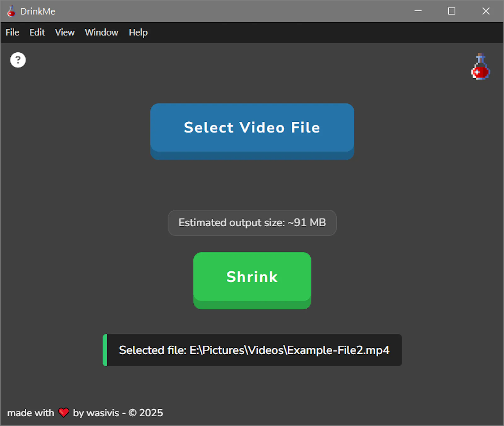Click the Select Video File button
504x426 pixels.
coord(252,131)
